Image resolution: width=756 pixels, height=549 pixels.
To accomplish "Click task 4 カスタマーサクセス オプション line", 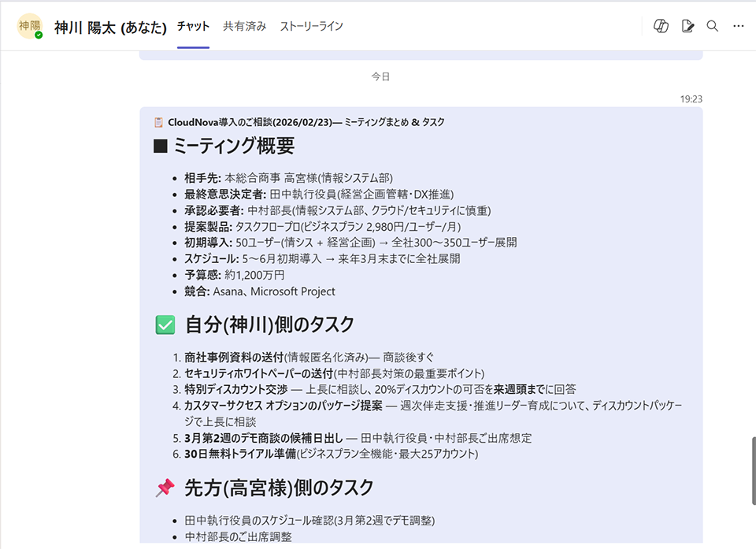I will click(433, 414).
